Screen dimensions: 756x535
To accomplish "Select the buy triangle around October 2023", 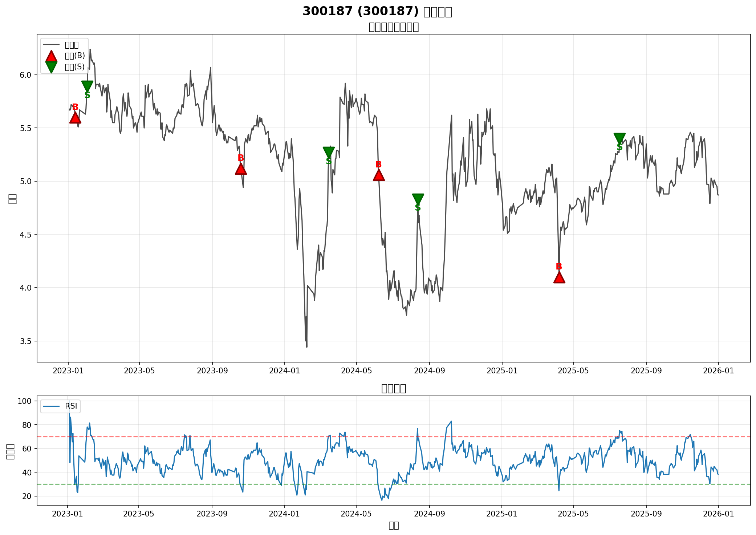I will pyautogui.click(x=240, y=169).
